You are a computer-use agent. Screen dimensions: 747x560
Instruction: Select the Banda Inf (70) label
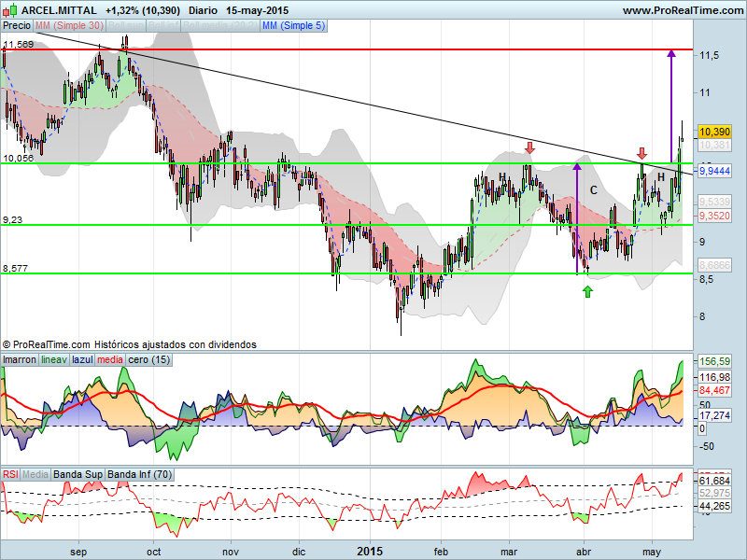(x=139, y=474)
